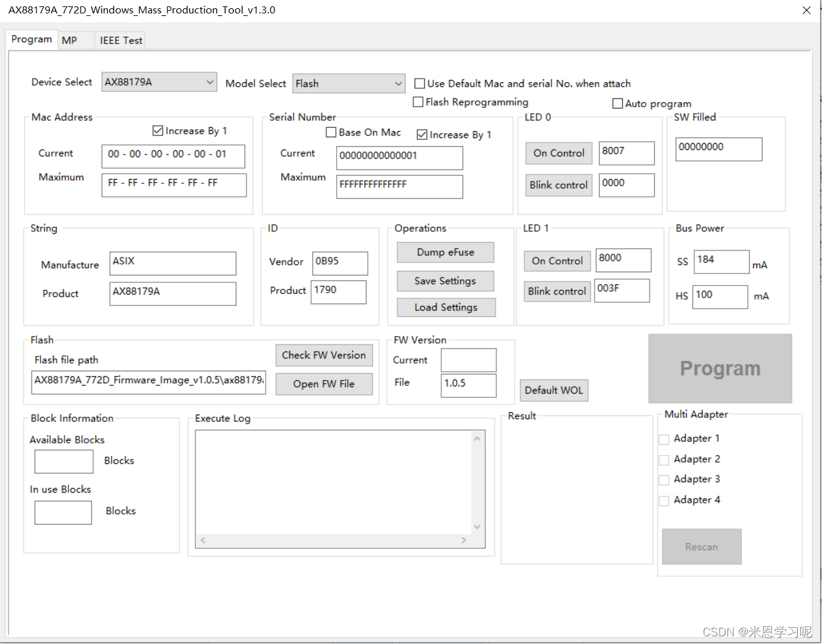Click the Available Blocks field
This screenshot has height=644, width=822.
coord(64,462)
